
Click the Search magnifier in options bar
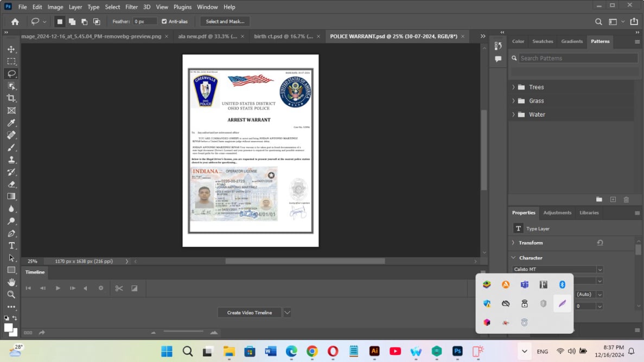coord(598,21)
